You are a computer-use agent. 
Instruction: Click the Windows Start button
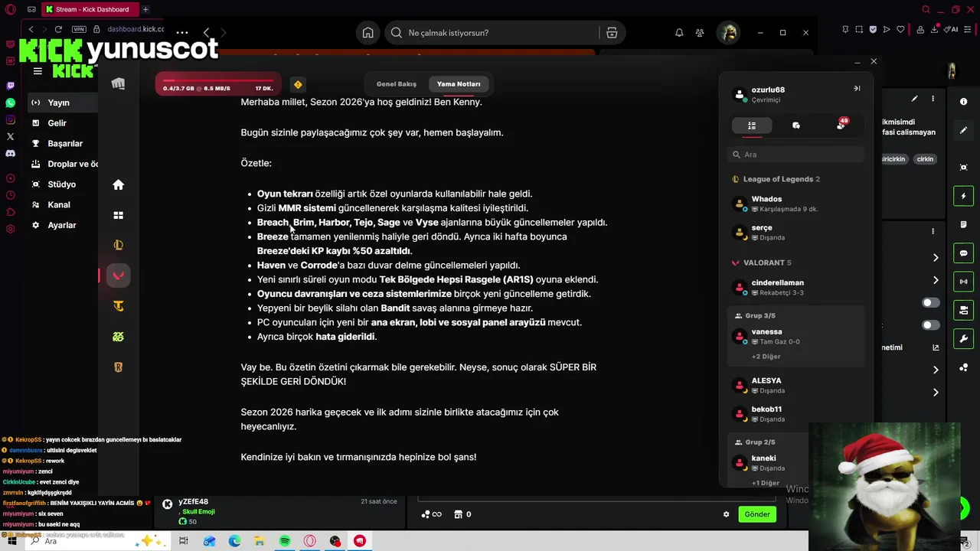(x=12, y=541)
